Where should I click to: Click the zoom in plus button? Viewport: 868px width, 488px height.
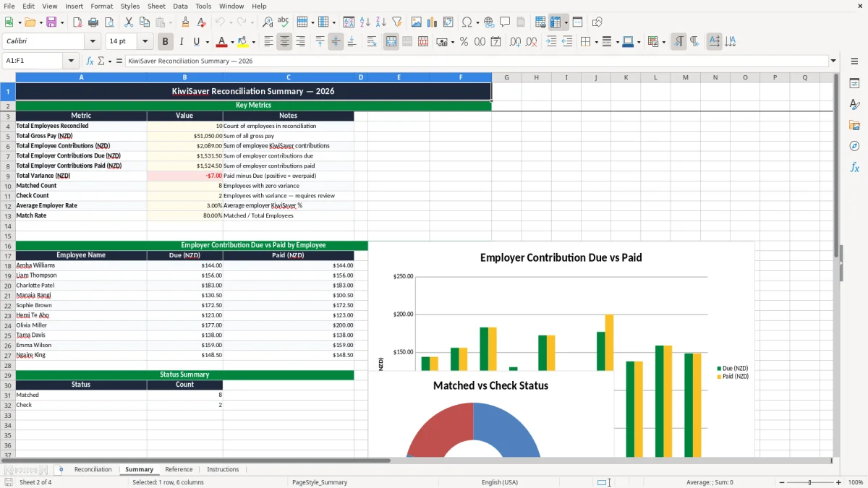coord(839,482)
